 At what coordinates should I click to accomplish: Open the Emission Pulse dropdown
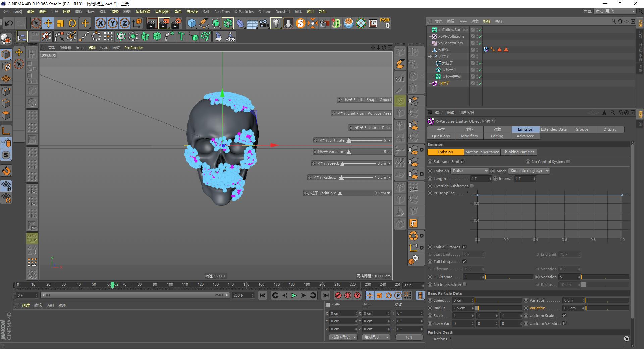[x=470, y=171]
